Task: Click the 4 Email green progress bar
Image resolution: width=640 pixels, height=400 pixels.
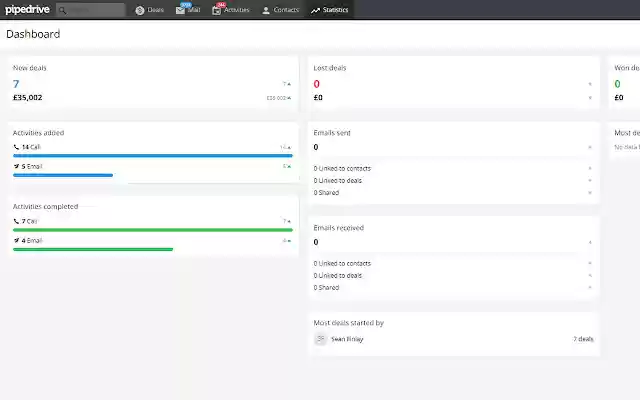Action: coord(93,249)
